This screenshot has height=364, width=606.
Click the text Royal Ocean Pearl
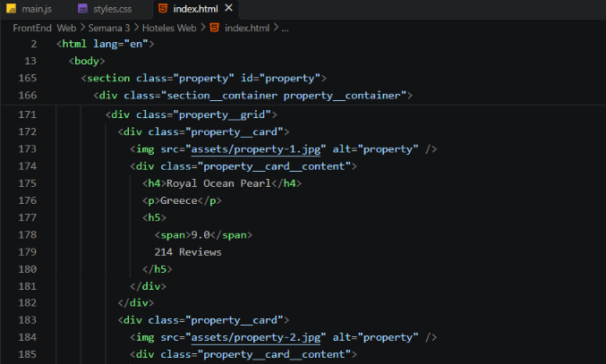coord(218,183)
